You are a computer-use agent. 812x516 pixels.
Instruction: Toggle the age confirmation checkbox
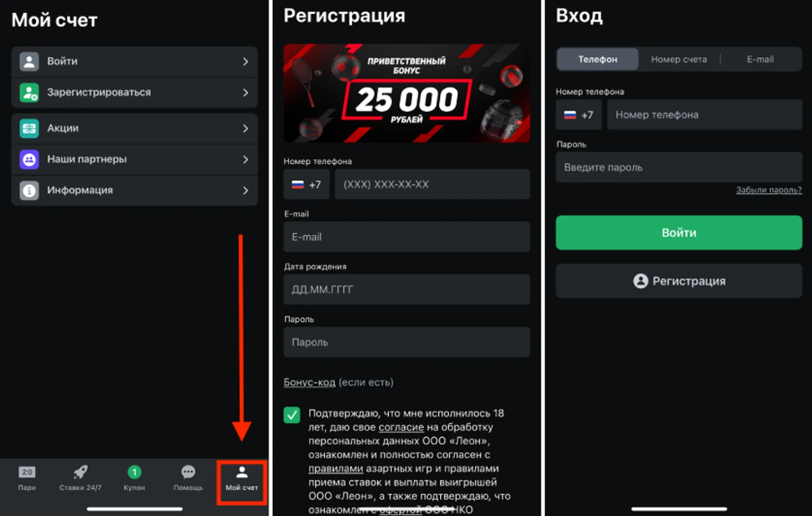click(291, 415)
